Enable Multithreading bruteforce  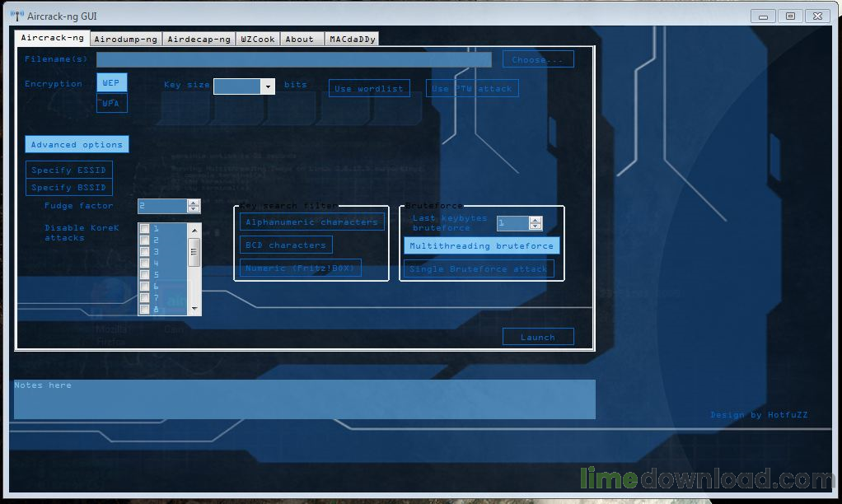[481, 245]
